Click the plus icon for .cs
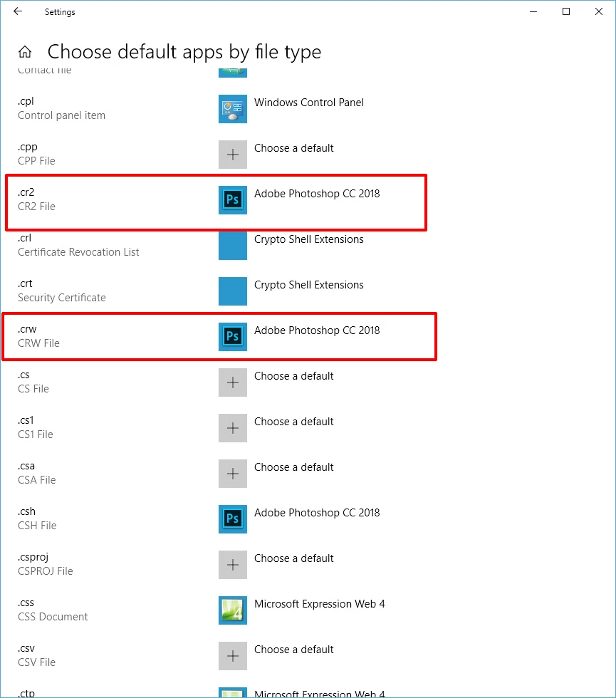Screen dimensions: 616x698 pyautogui.click(x=233, y=382)
